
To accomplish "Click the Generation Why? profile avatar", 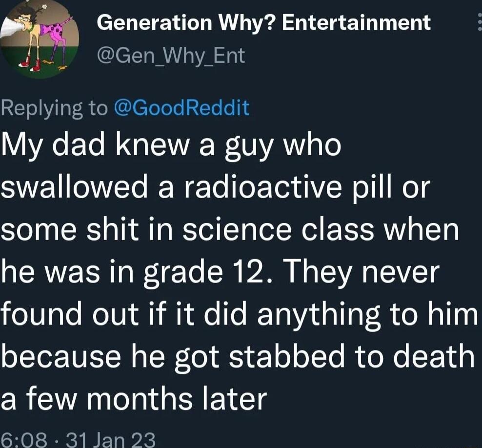I will pos(41,37).
